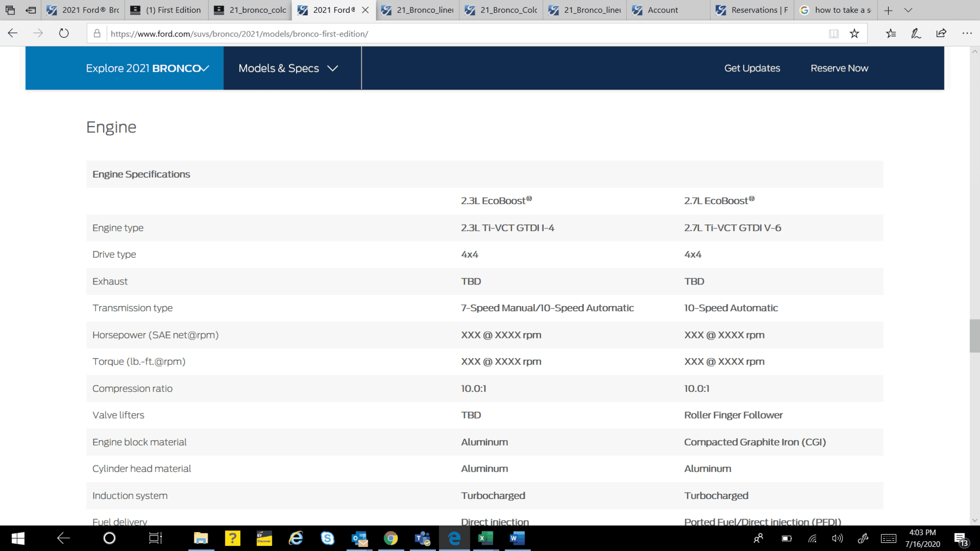Open a new tab with plus icon
This screenshot has width=980, height=551.
888,10
